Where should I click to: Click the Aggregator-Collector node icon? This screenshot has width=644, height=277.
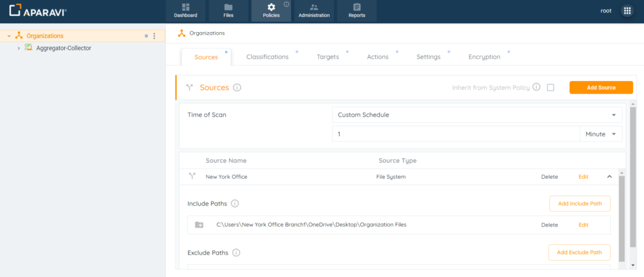[28, 48]
